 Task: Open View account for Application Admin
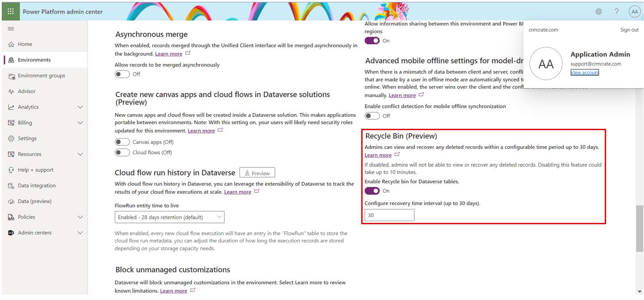pos(584,72)
